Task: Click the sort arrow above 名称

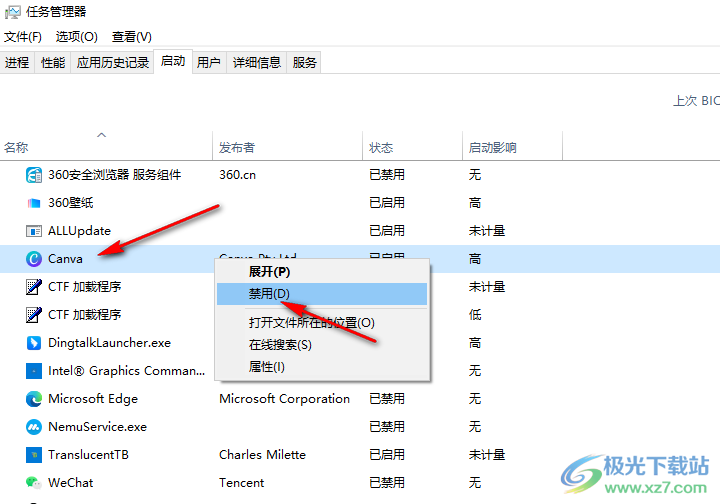Action: pos(101,135)
